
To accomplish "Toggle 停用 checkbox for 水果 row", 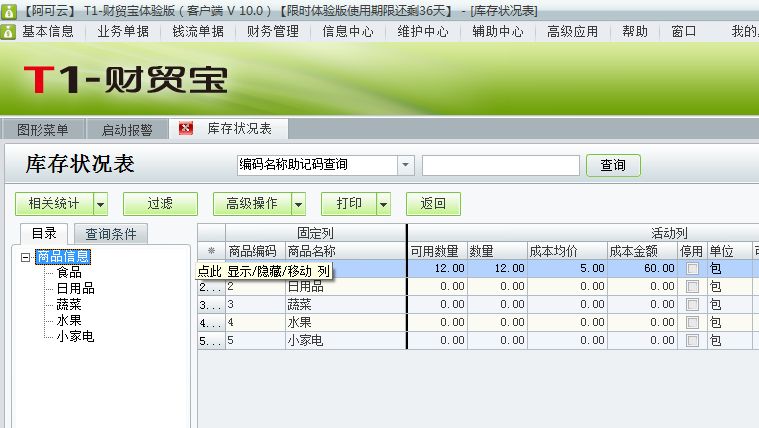I will pos(692,322).
